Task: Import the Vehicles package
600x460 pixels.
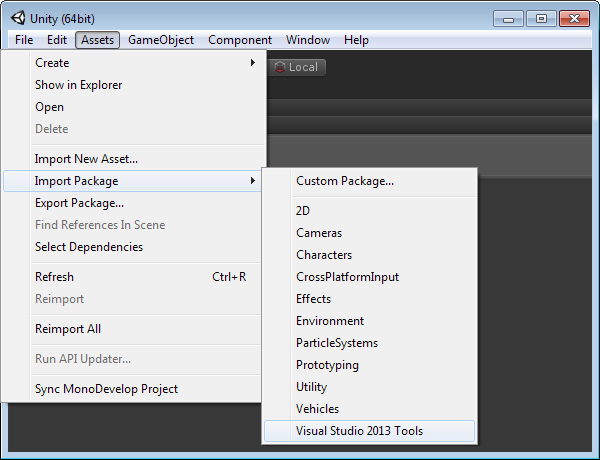Action: coord(369,409)
